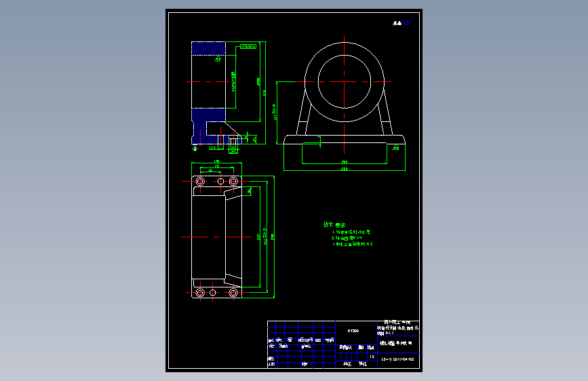The image size is (588, 381).
Task: Select the datum A circle symbol
Action: (x=195, y=149)
